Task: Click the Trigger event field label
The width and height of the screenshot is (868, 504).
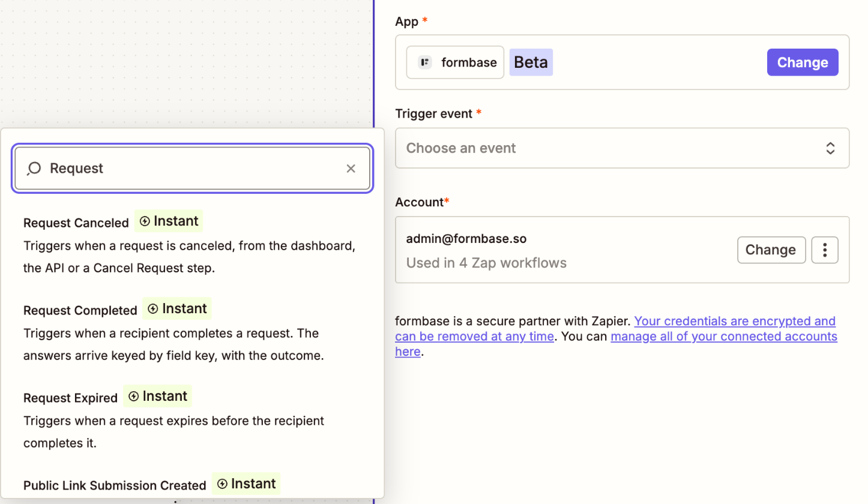Action: (x=438, y=113)
